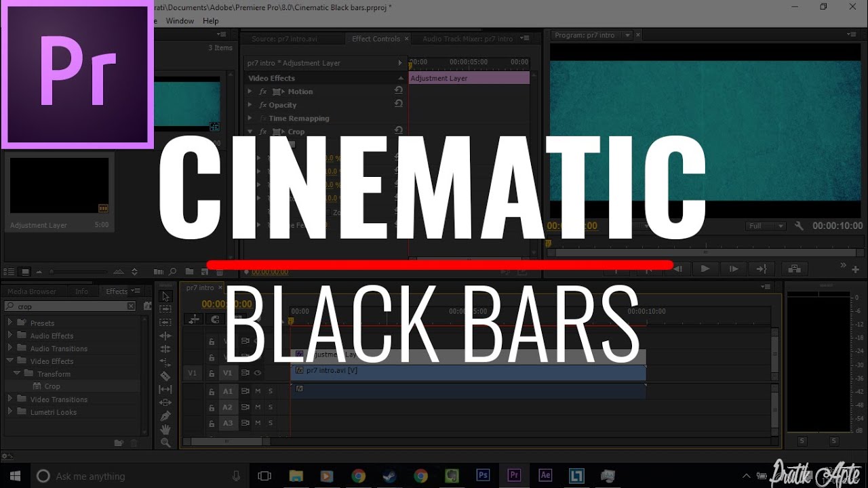Expand Opacity effect properties

pos(250,105)
